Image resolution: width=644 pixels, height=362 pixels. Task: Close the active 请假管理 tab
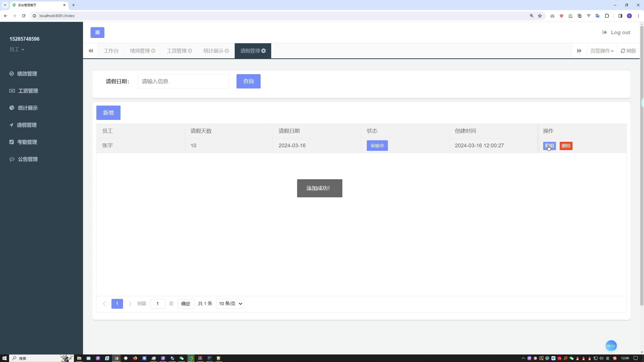click(263, 51)
